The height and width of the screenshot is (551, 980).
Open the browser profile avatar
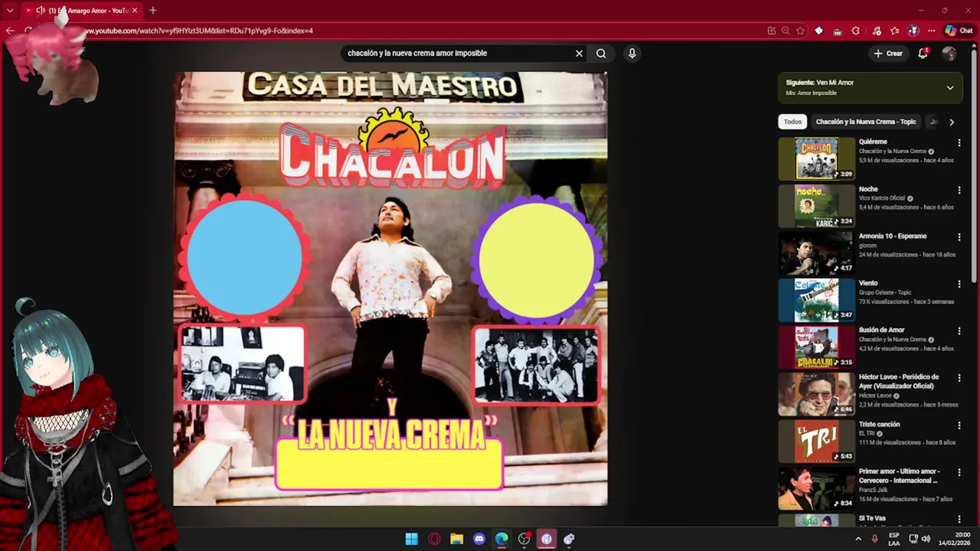pyautogui.click(x=913, y=31)
